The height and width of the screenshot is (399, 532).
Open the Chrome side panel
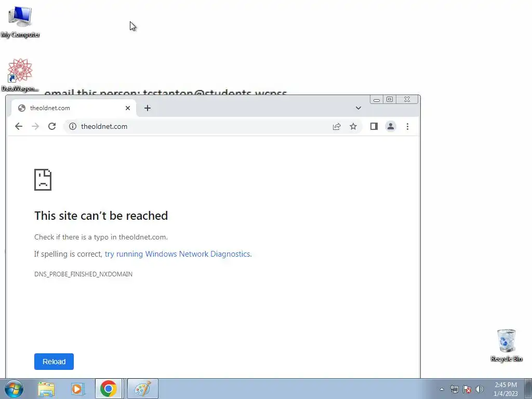374,127
